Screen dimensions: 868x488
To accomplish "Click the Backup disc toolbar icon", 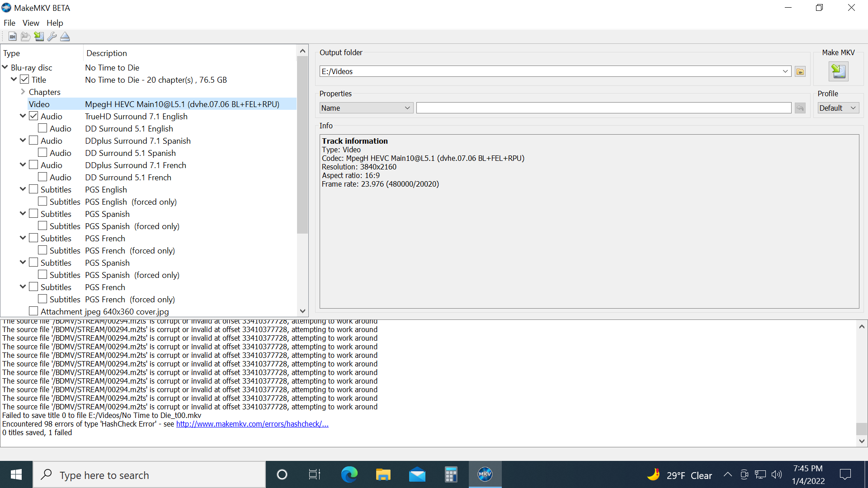I will point(25,37).
